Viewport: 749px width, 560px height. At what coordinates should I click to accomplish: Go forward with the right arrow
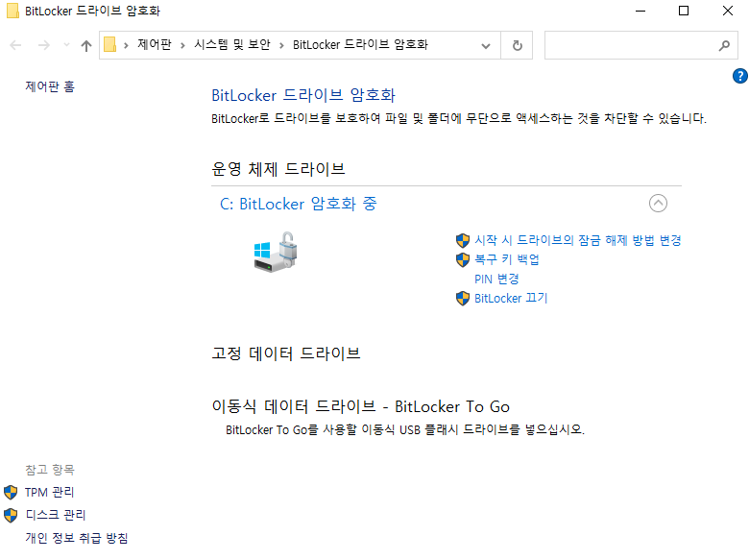[x=43, y=45]
